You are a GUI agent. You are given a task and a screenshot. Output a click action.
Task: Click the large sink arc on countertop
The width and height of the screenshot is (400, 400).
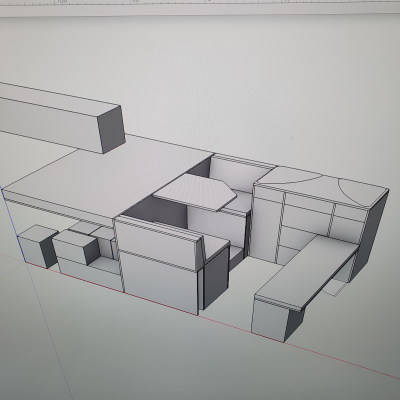(293, 175)
